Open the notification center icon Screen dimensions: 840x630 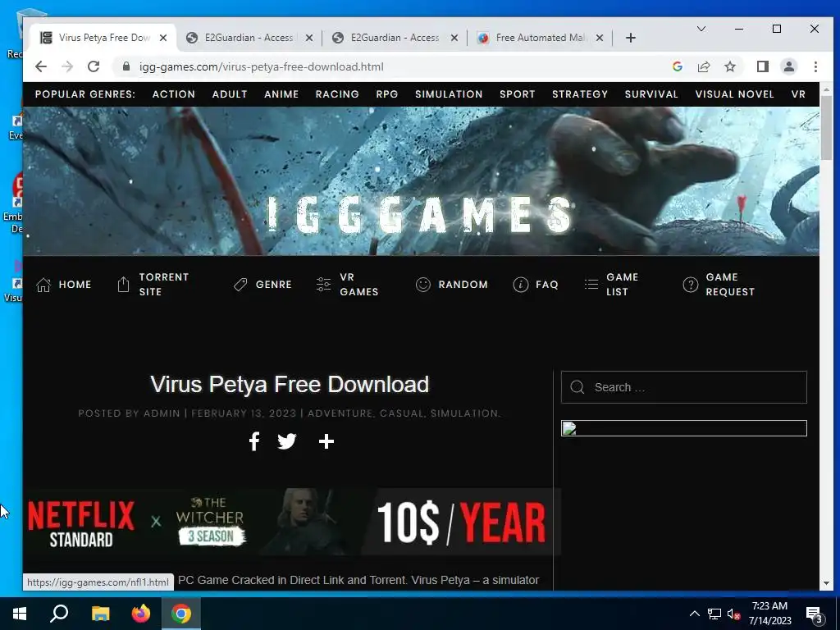(815, 614)
